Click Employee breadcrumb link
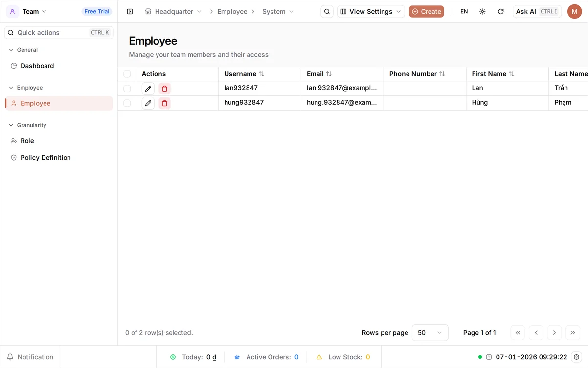588x368 pixels. pyautogui.click(x=232, y=11)
